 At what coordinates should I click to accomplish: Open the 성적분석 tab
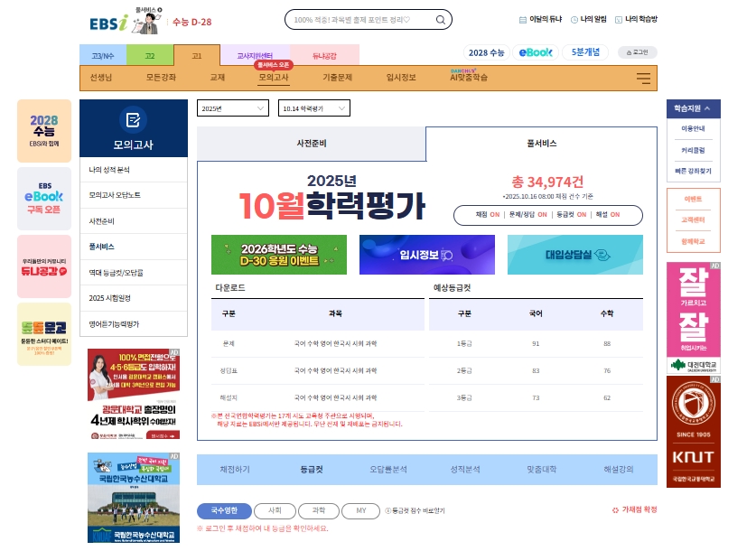[465, 469]
